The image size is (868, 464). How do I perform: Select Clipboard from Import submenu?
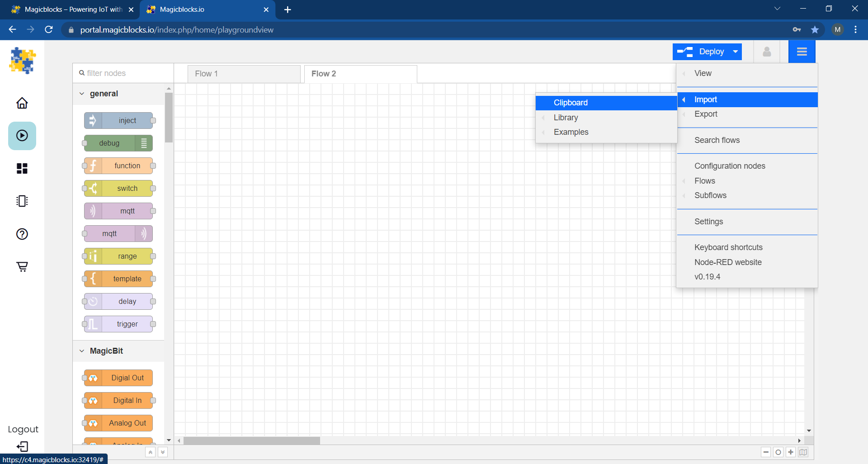pyautogui.click(x=571, y=103)
